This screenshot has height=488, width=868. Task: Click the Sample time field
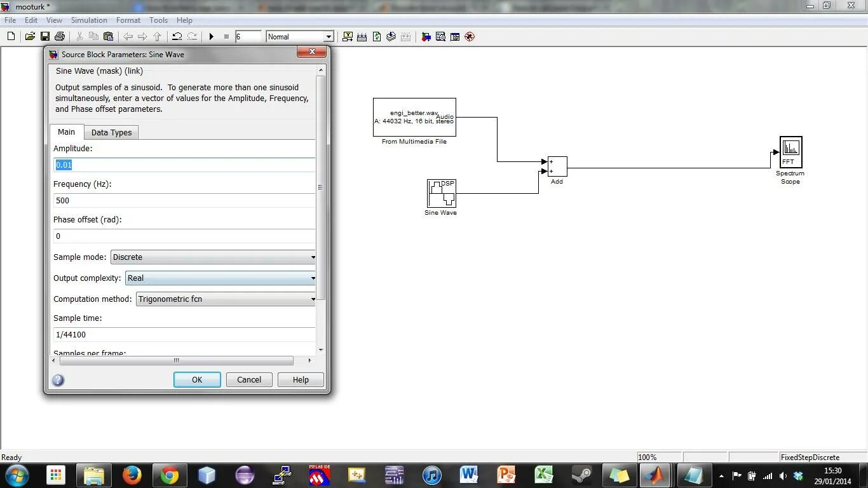pos(184,335)
